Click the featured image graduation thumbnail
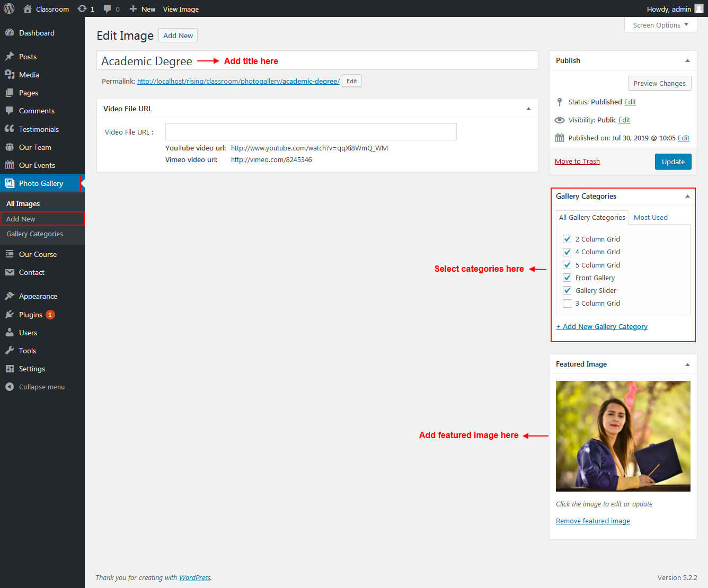Screen dimensions: 708x588 pos(623,436)
